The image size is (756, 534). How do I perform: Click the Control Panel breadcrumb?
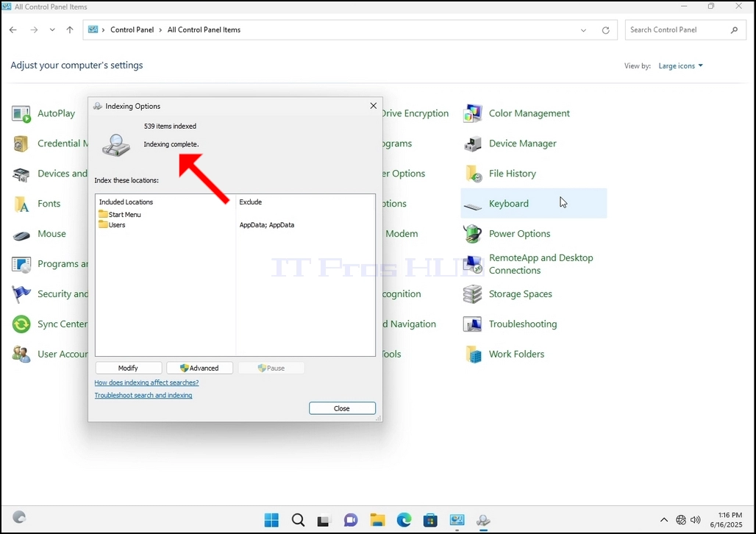click(x=132, y=30)
